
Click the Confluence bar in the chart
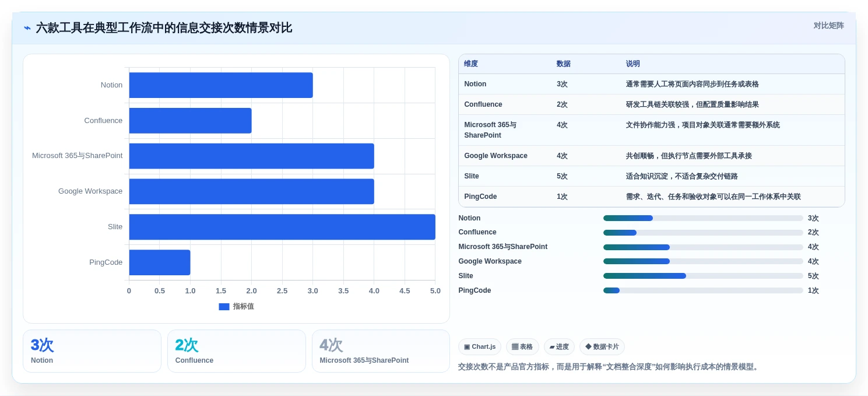click(190, 121)
